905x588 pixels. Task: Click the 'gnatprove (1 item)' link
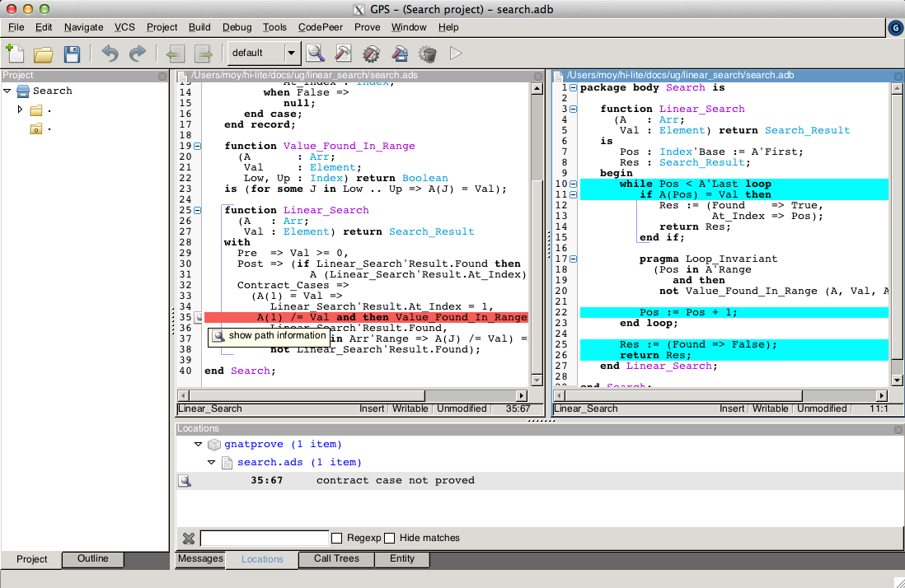[283, 445]
